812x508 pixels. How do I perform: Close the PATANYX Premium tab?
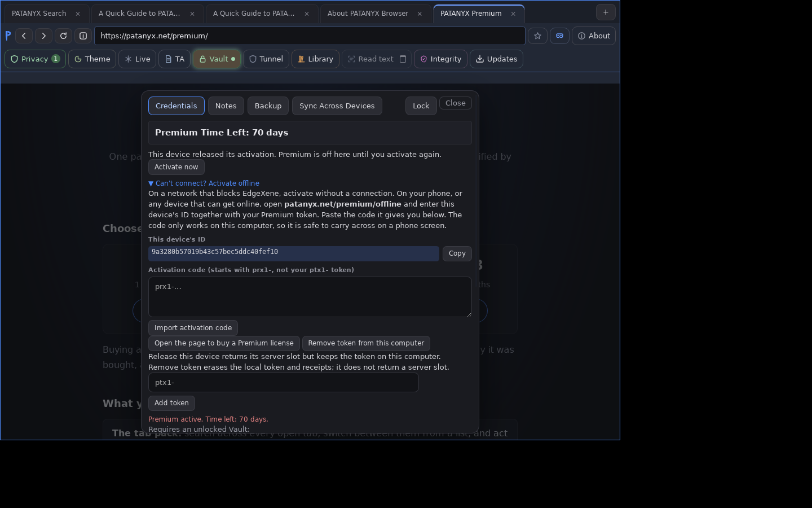(x=513, y=14)
